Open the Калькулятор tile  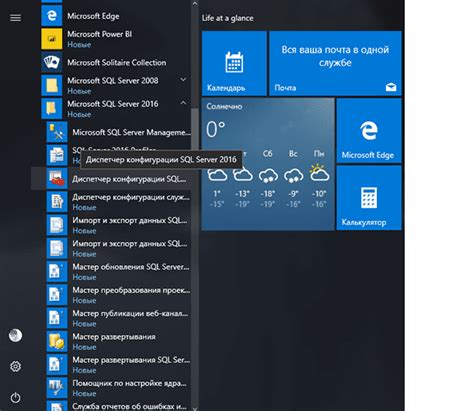click(x=369, y=198)
